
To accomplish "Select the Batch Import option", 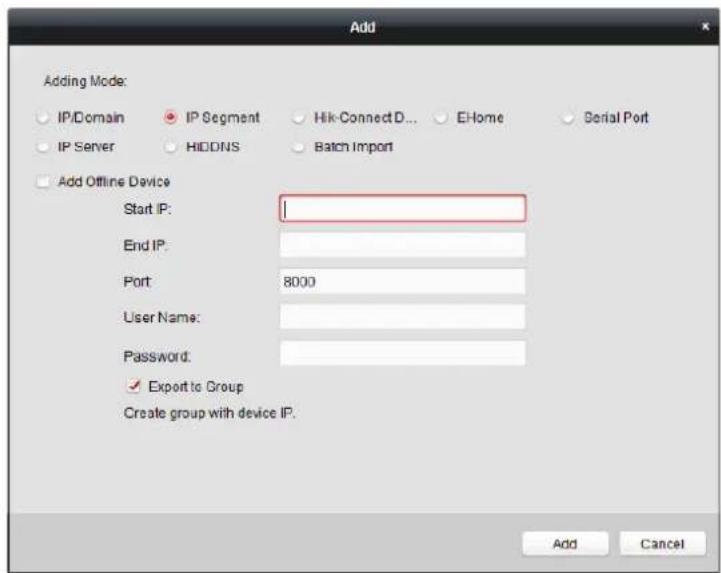I will pos(298,147).
